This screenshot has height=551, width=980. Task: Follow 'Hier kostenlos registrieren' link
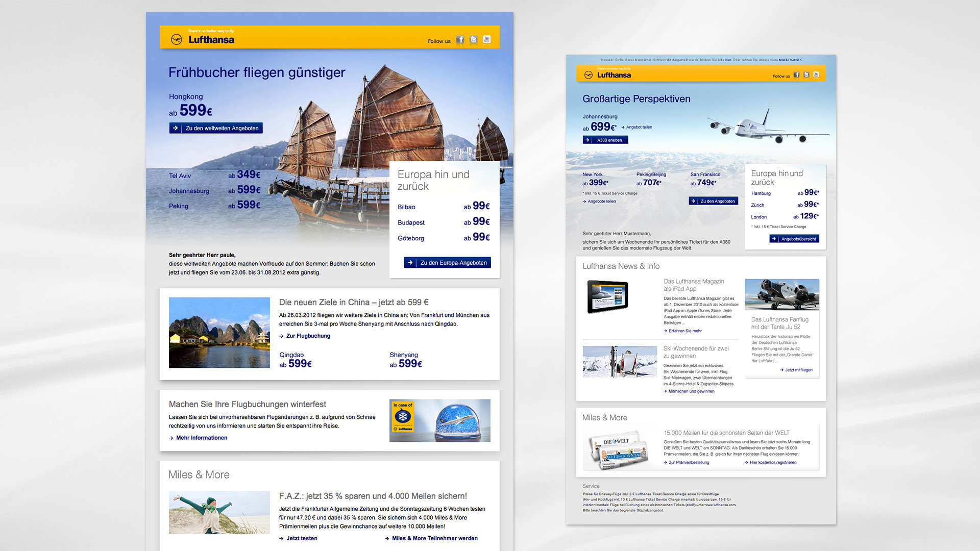(771, 463)
